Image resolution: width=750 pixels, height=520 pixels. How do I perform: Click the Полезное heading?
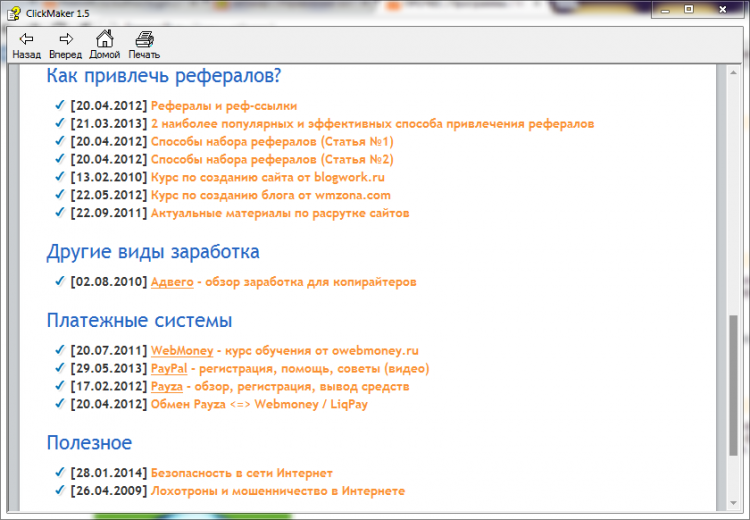point(89,443)
